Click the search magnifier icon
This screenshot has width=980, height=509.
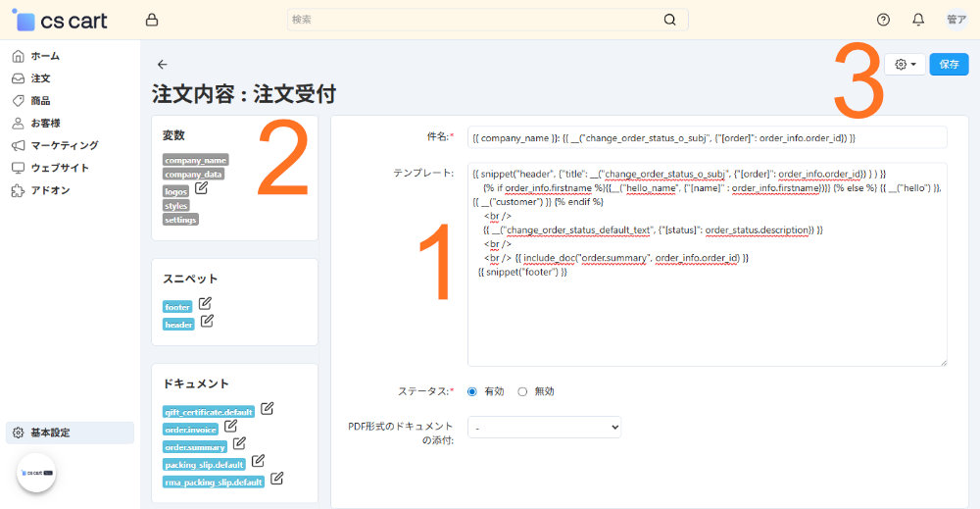(669, 20)
